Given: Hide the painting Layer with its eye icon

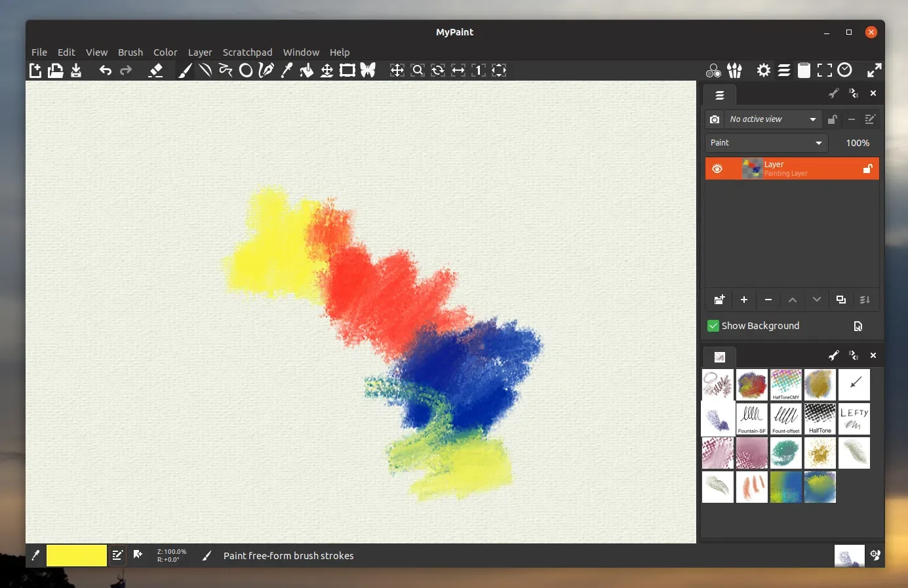Looking at the screenshot, I should tap(717, 168).
